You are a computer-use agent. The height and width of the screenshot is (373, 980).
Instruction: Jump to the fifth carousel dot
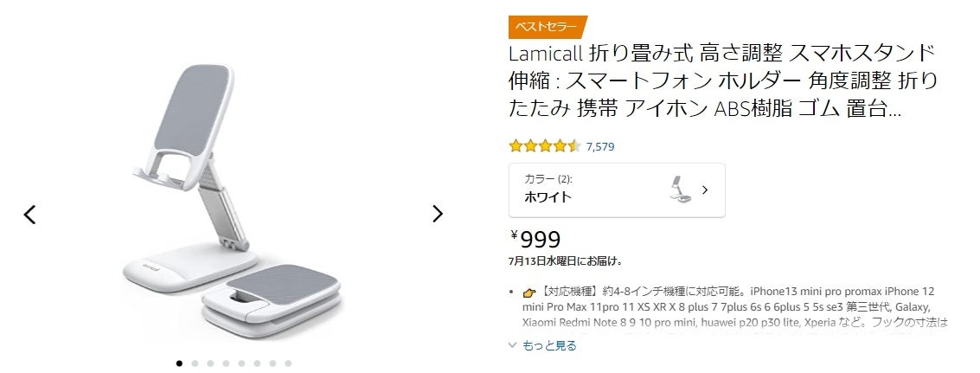click(241, 363)
